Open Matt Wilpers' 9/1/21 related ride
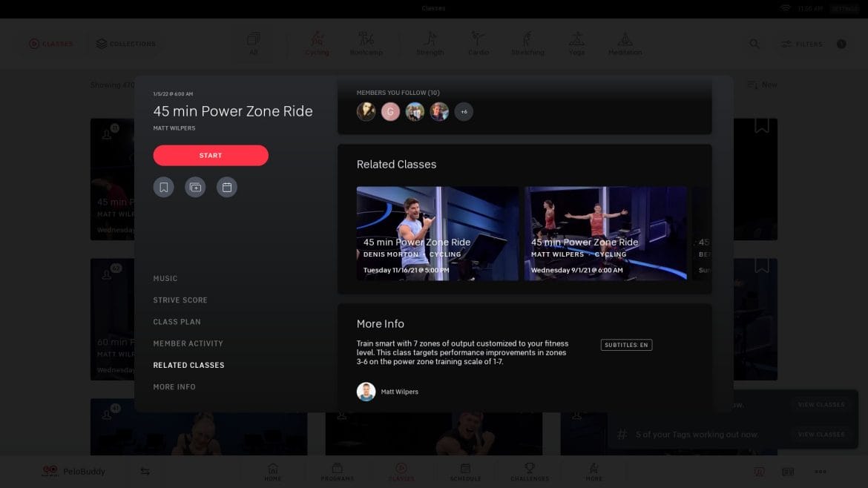This screenshot has height=488, width=868. [605, 234]
